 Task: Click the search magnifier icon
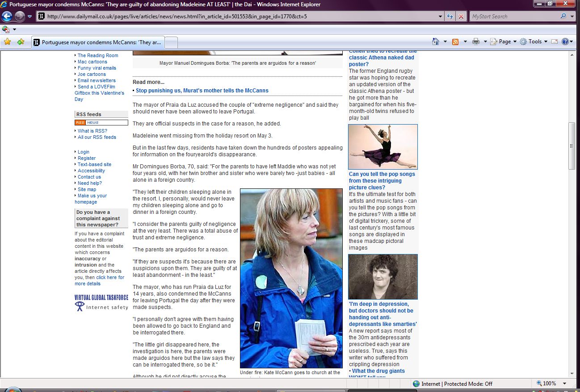(x=563, y=17)
